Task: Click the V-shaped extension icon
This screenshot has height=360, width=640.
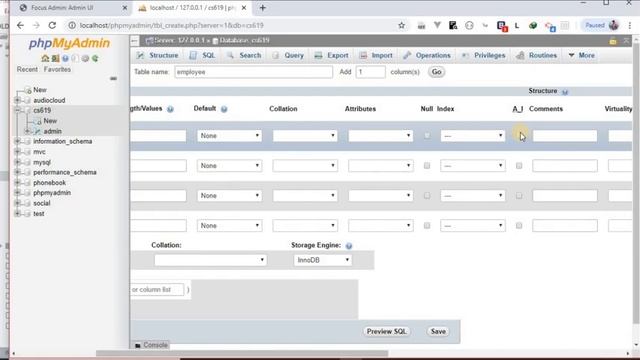Action: (437, 25)
